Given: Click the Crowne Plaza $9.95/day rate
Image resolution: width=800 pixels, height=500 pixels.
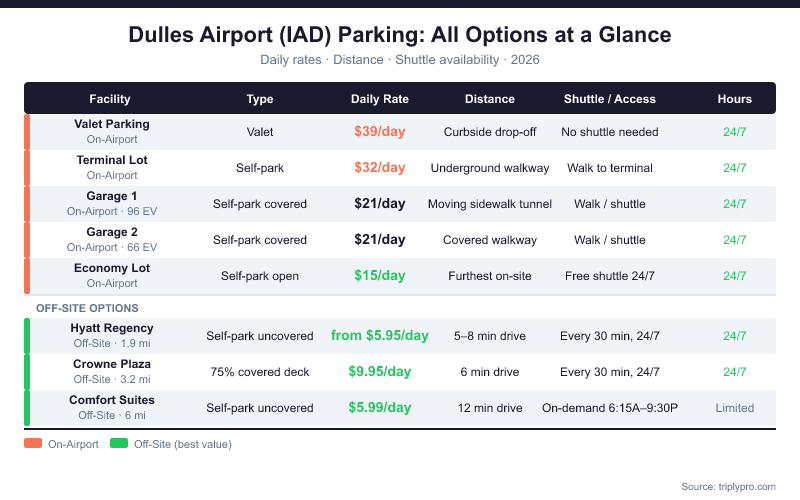Looking at the screenshot, I should pos(380,372).
